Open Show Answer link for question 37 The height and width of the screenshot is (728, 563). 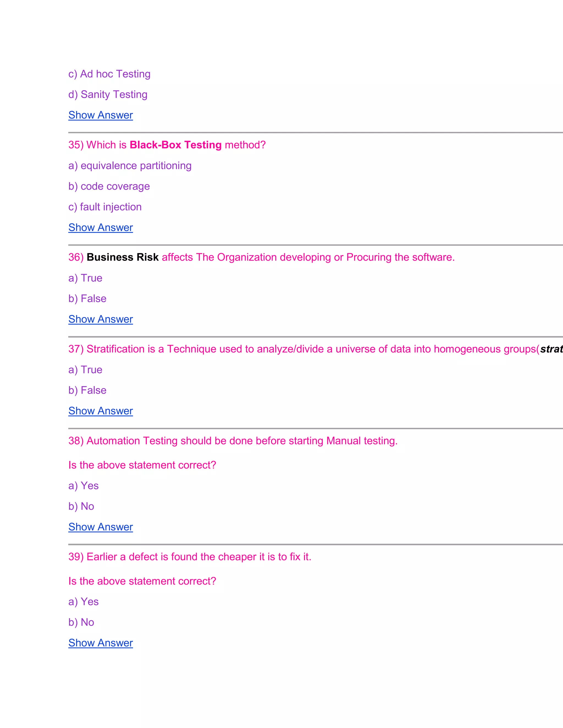tap(100, 411)
